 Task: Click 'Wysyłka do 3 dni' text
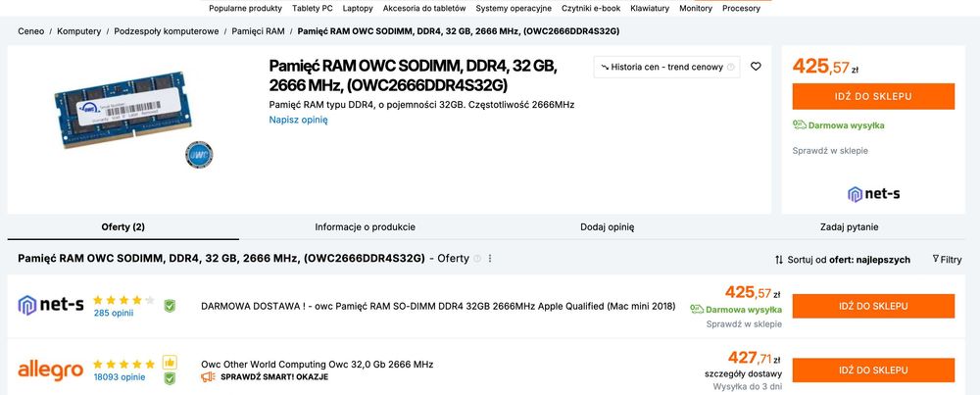pyautogui.click(x=748, y=387)
